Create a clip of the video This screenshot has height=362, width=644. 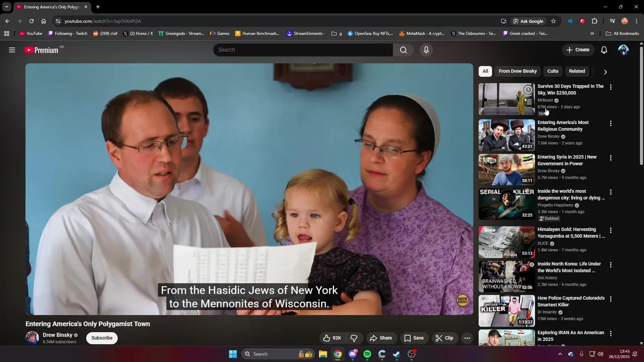tap(444, 338)
